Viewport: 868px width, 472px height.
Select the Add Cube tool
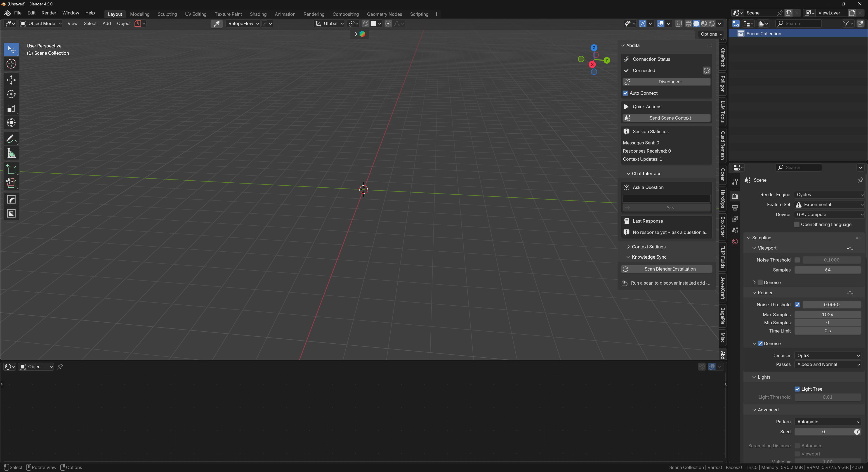coord(11,169)
